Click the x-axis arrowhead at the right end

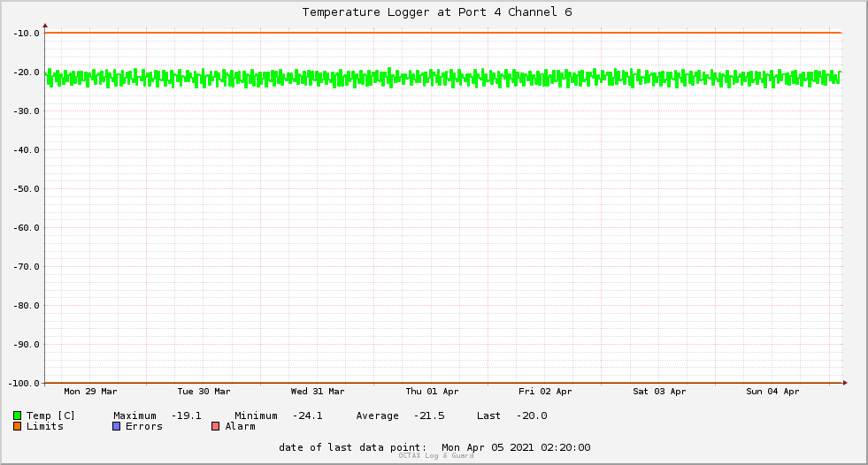click(845, 383)
